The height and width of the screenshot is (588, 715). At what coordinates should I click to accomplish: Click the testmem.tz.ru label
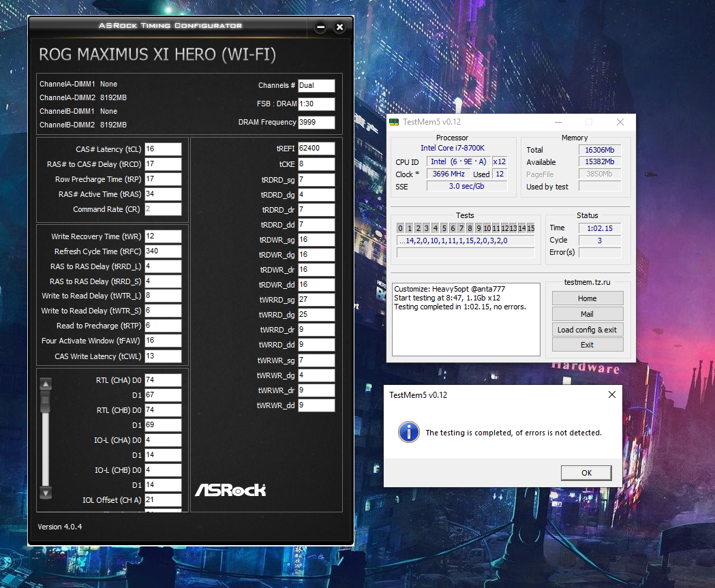(587, 282)
